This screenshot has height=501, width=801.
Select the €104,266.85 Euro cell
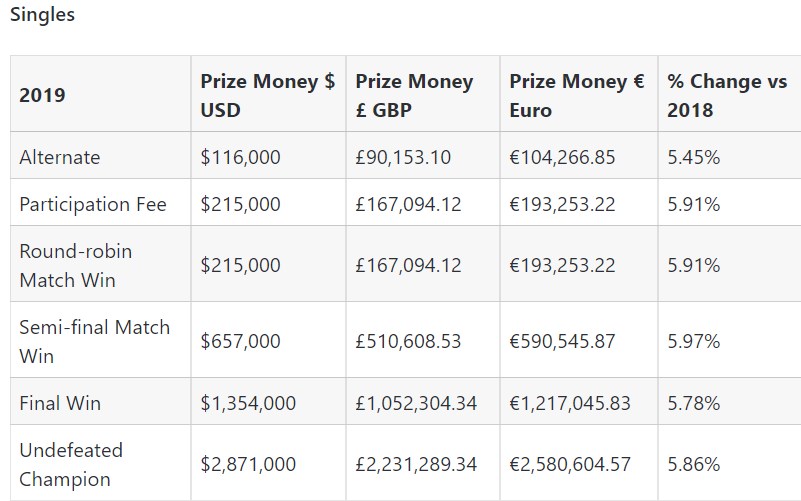pyautogui.click(x=562, y=157)
